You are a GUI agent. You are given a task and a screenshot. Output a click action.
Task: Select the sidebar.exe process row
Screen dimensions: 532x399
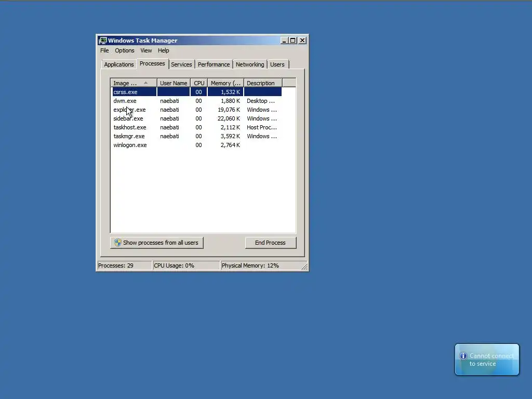[x=197, y=118]
